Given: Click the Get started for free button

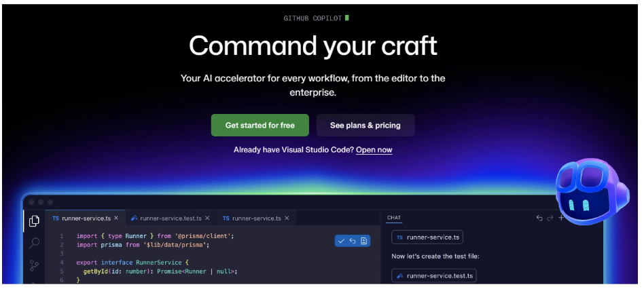Looking at the screenshot, I should 260,126.
